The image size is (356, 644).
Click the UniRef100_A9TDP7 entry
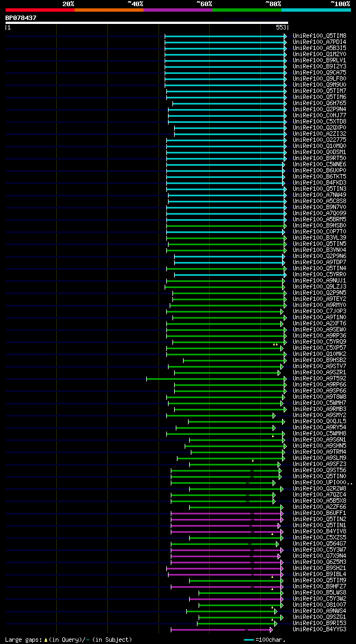pos(319,262)
